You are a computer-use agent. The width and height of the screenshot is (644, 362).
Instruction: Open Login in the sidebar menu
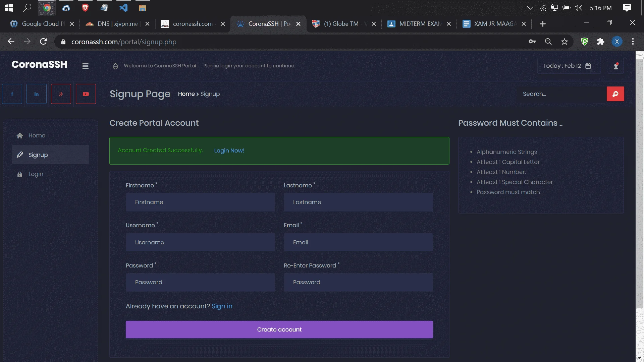click(x=51, y=174)
